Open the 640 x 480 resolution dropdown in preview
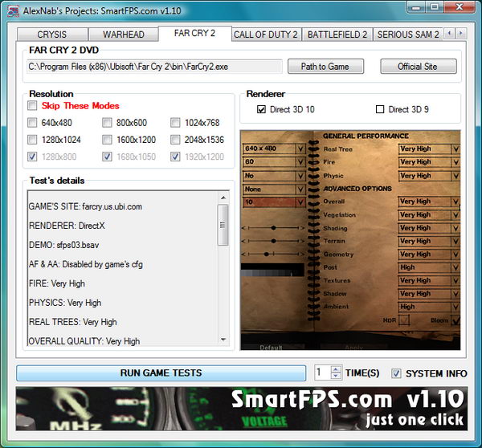 click(274, 149)
